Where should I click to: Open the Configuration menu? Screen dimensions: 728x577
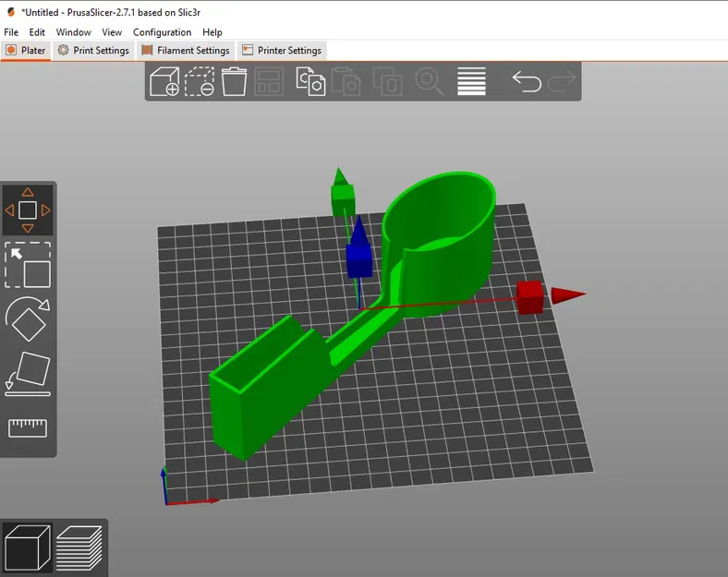(162, 32)
